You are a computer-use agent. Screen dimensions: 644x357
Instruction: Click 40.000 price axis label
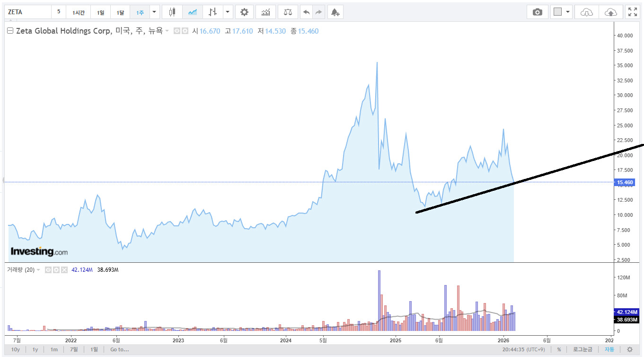[x=625, y=36]
